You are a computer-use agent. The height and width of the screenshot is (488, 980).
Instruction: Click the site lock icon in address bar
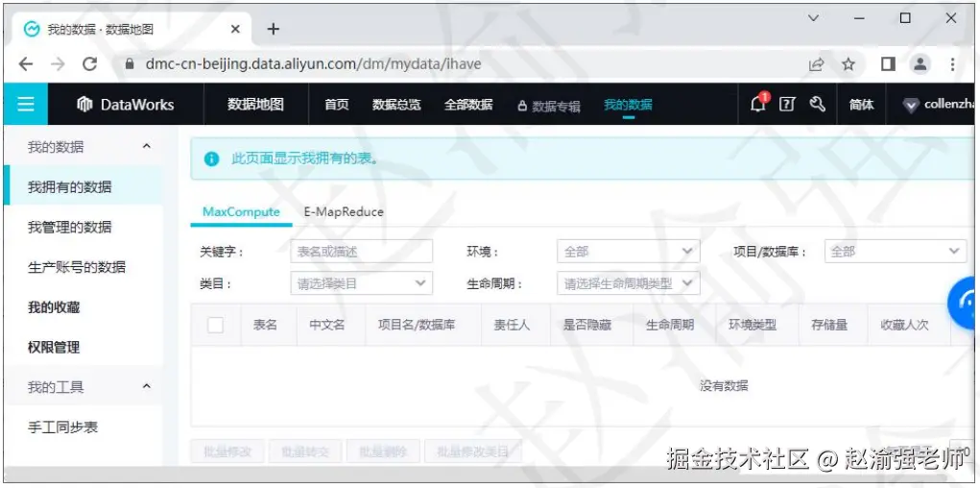click(x=130, y=63)
